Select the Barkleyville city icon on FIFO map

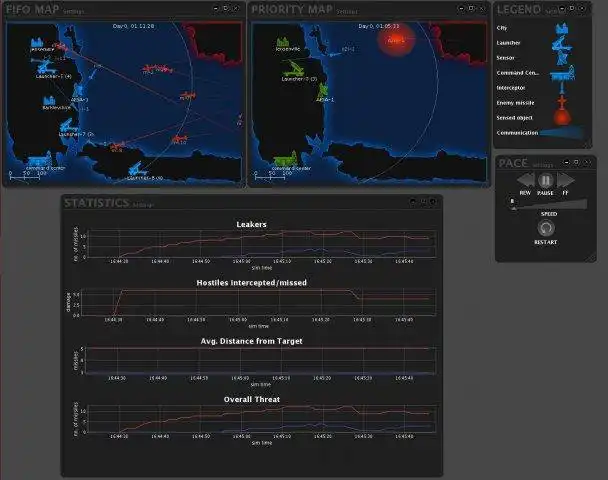50,101
